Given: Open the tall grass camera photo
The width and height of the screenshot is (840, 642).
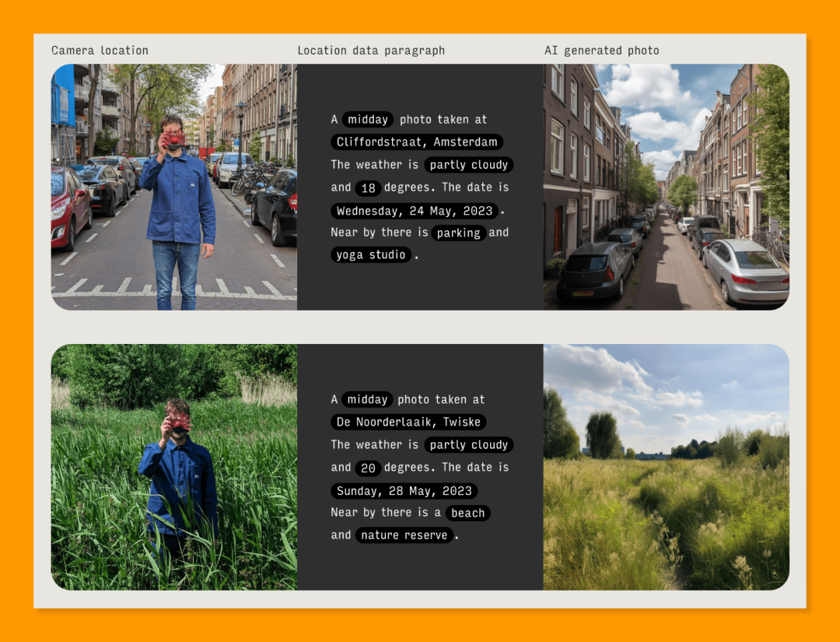Looking at the screenshot, I should 174,467.
